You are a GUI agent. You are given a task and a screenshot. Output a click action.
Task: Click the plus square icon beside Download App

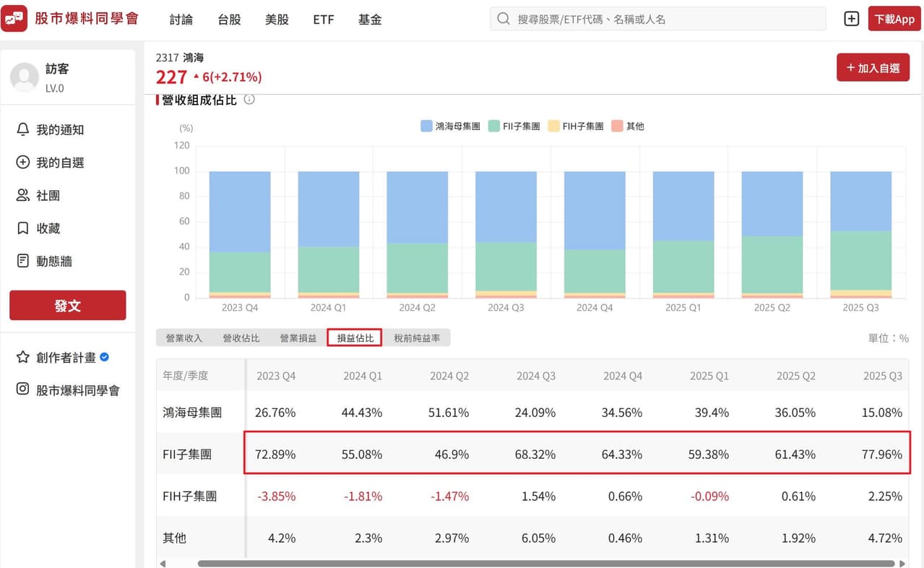point(852,19)
